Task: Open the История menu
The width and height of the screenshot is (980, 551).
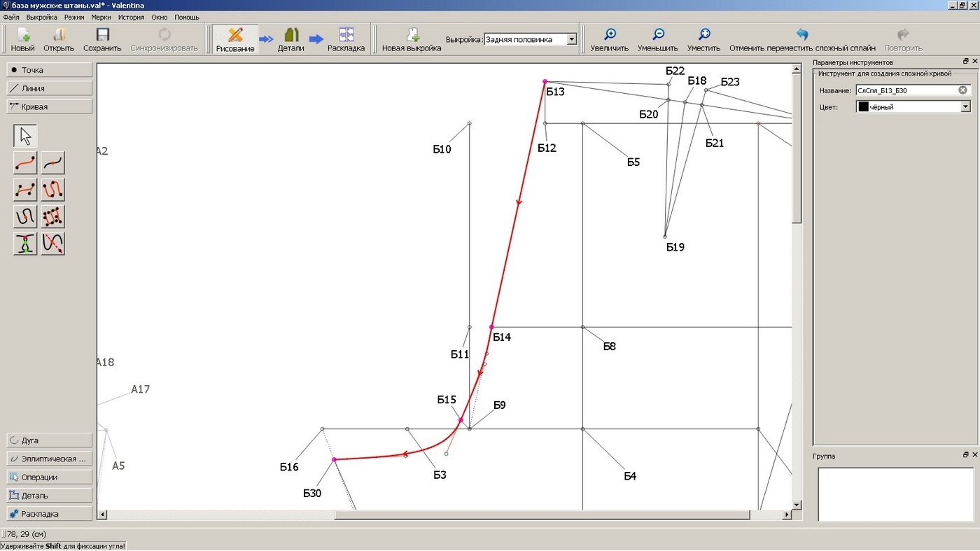Action: [x=131, y=17]
